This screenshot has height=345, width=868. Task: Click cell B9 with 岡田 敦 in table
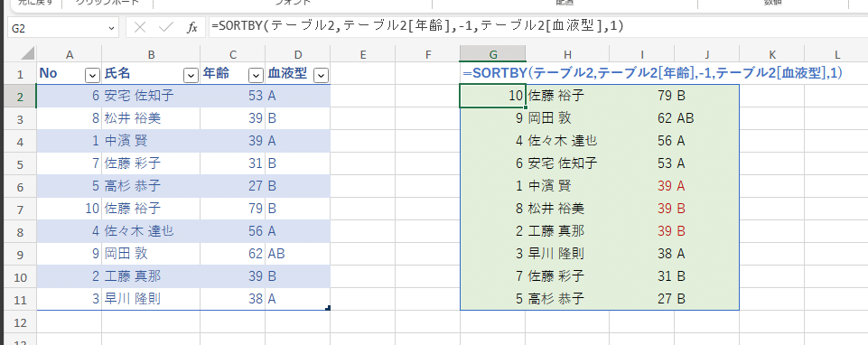(x=151, y=254)
